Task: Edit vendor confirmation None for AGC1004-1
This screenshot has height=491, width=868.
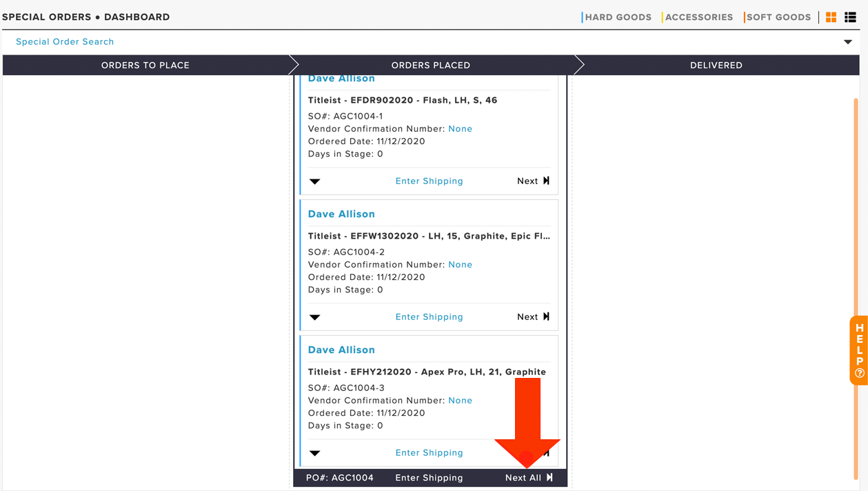Action: 460,129
